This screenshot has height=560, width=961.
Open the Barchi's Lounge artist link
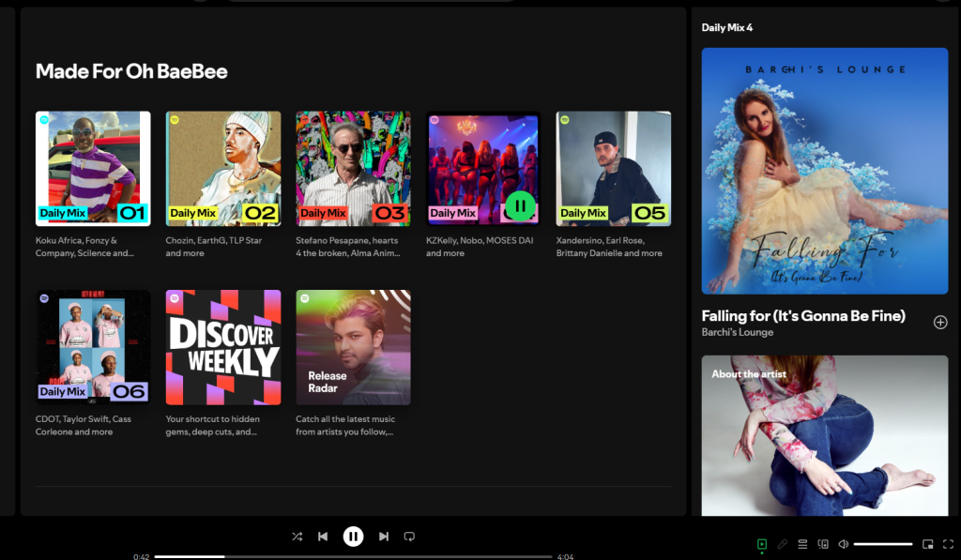[738, 332]
